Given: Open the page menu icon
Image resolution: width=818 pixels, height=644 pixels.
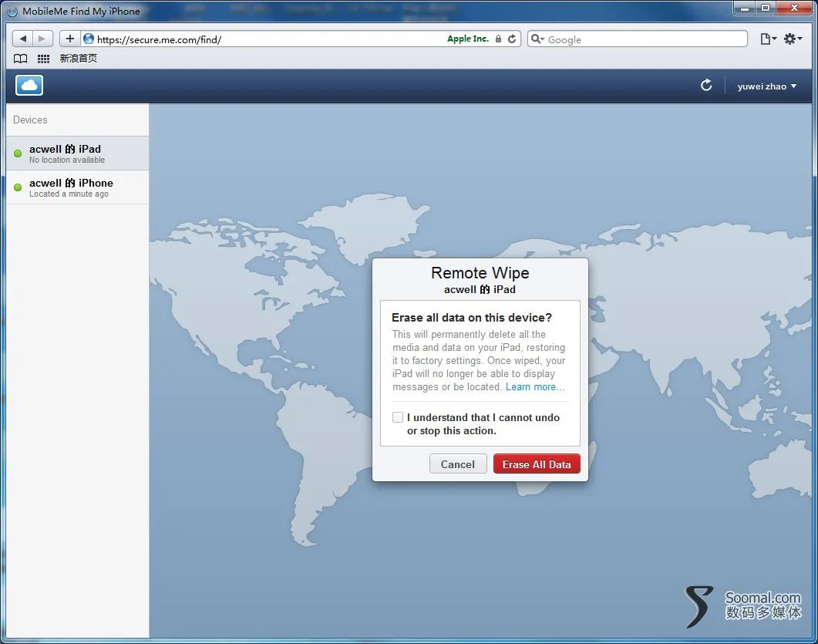Looking at the screenshot, I should click(769, 39).
